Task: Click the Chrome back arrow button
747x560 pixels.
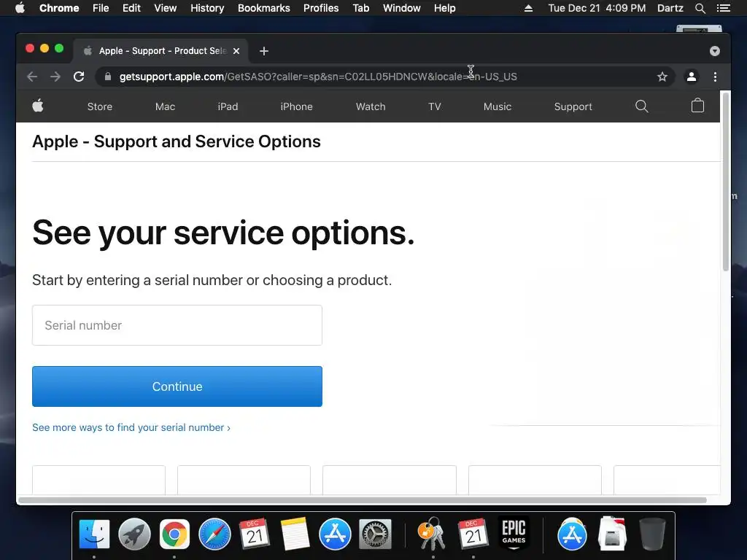Action: click(x=32, y=77)
